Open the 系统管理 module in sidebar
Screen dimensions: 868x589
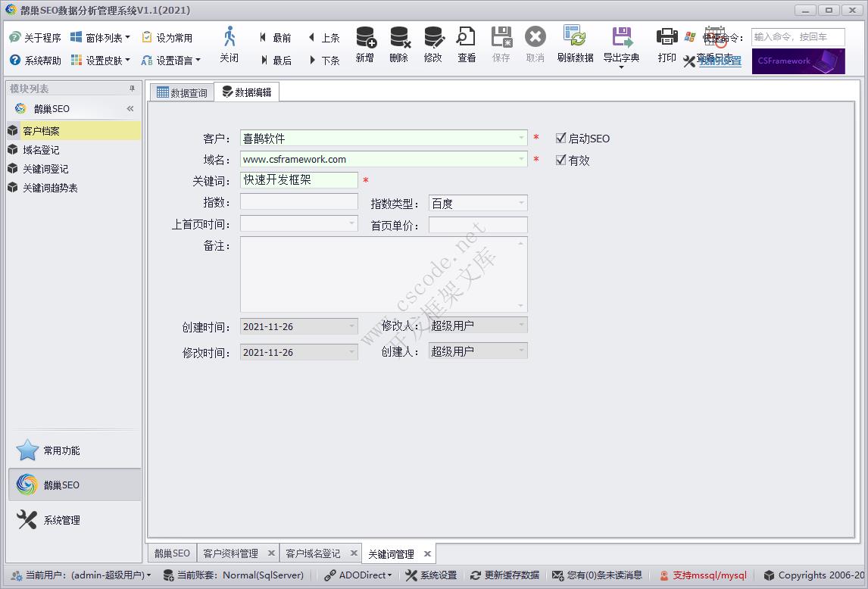pos(61,520)
